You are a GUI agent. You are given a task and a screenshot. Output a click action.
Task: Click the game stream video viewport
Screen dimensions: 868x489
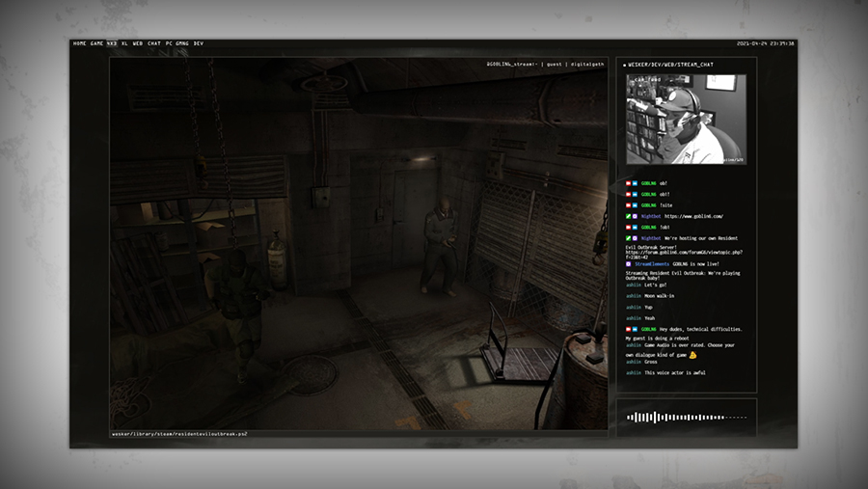pos(359,244)
